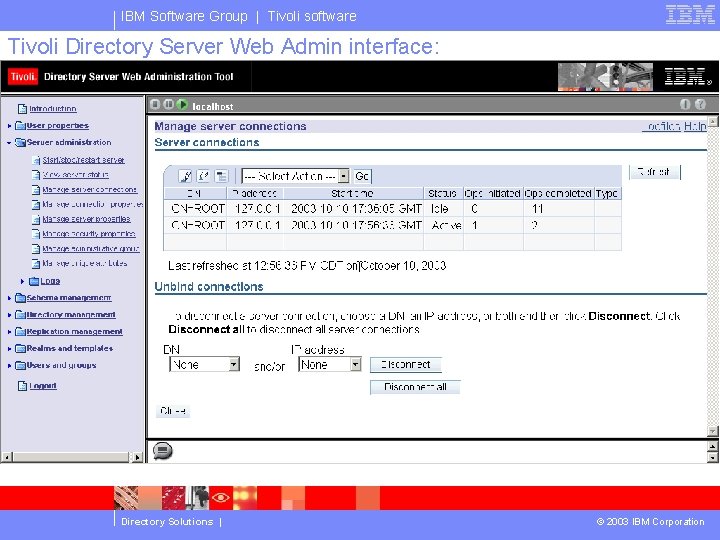
Task: Expand the Realms and templates tree node
Action: coord(9,349)
